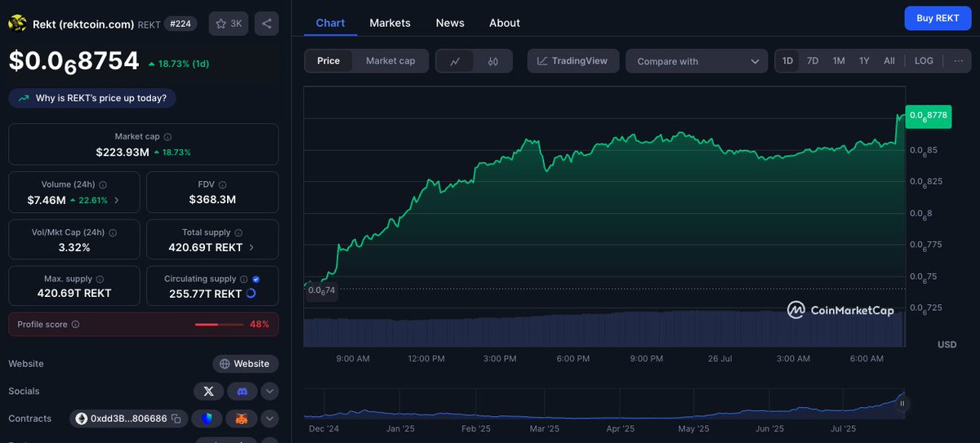Click the 0xdd3B...806686 contract address
The width and height of the screenshot is (980, 443).
129,419
